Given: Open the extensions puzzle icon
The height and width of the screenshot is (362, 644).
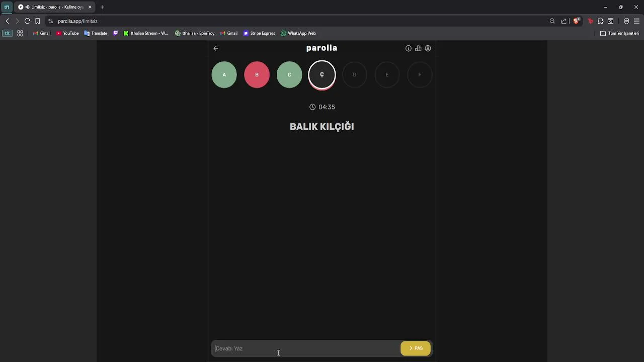Looking at the screenshot, I should click(x=600, y=21).
